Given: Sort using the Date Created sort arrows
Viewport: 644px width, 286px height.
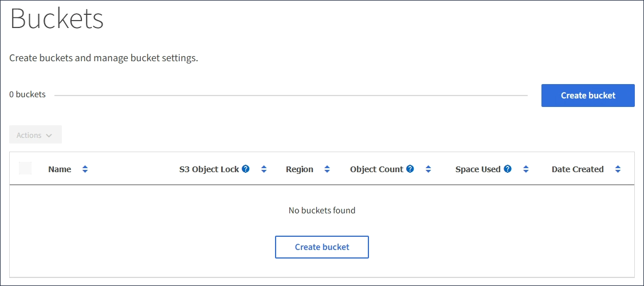Looking at the screenshot, I should click(x=618, y=169).
